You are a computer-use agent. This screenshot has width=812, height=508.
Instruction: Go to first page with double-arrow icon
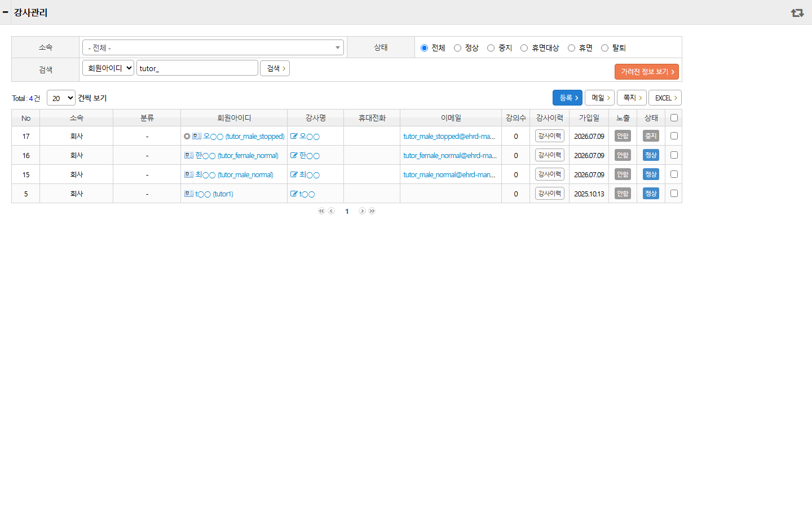click(x=321, y=211)
